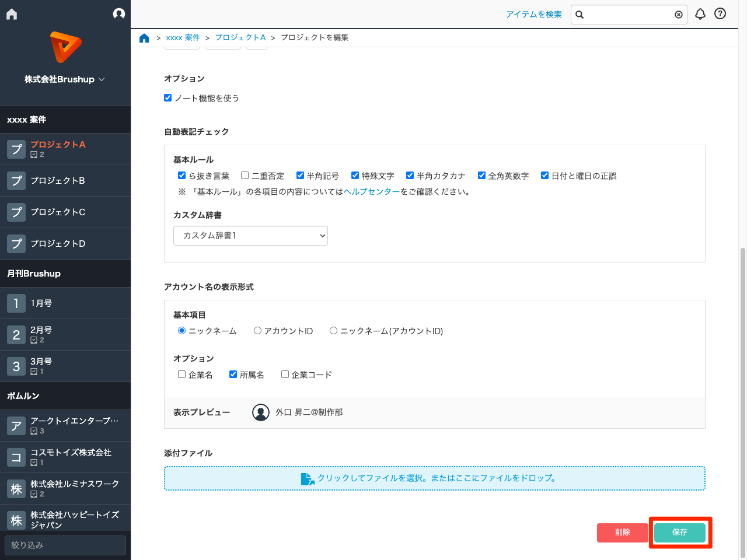Select the プロジェクトB icon in the sidebar
This screenshot has height=560, width=747.
(16, 180)
